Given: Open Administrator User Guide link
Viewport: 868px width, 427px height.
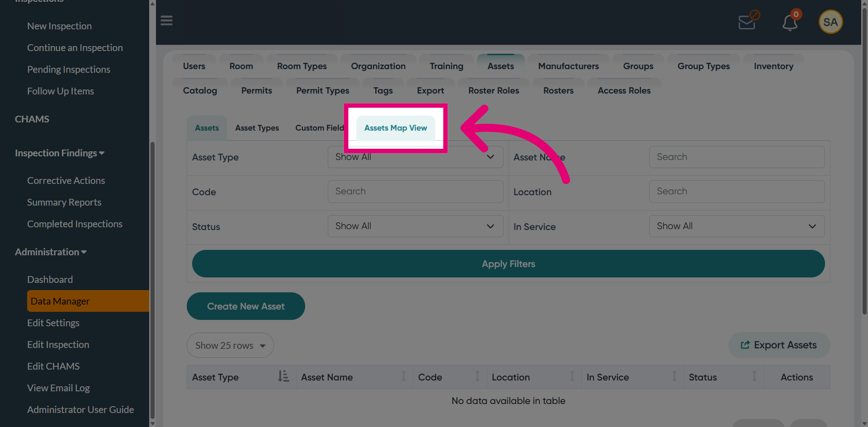Looking at the screenshot, I should [80, 410].
